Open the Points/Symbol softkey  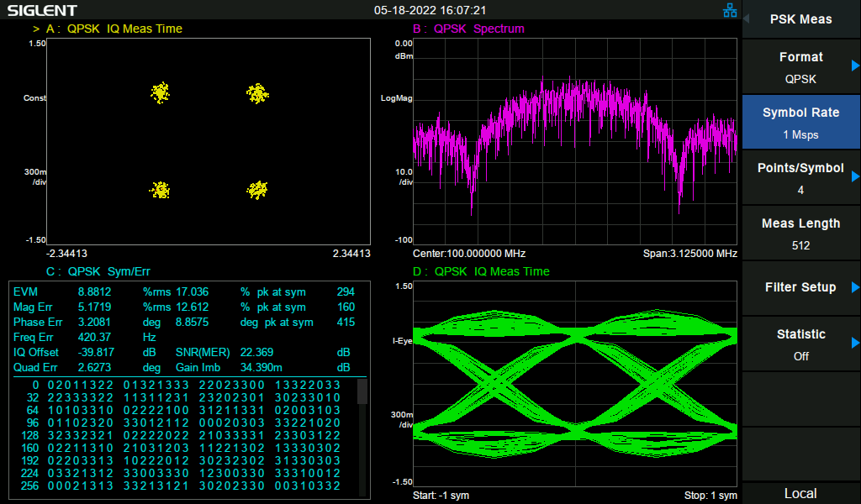pyautogui.click(x=800, y=178)
